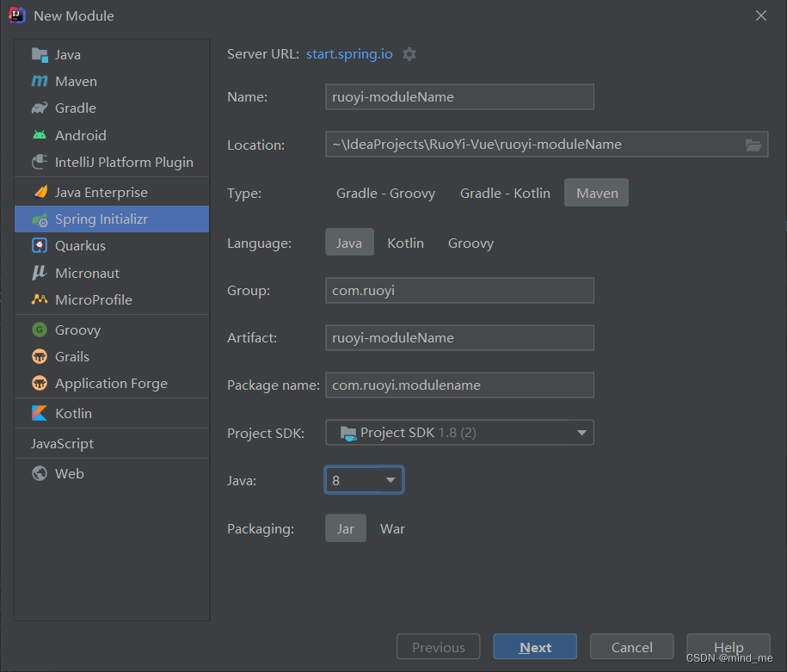787x672 pixels.
Task: Select IntelliJ Platform Plugin label
Action: (x=124, y=163)
